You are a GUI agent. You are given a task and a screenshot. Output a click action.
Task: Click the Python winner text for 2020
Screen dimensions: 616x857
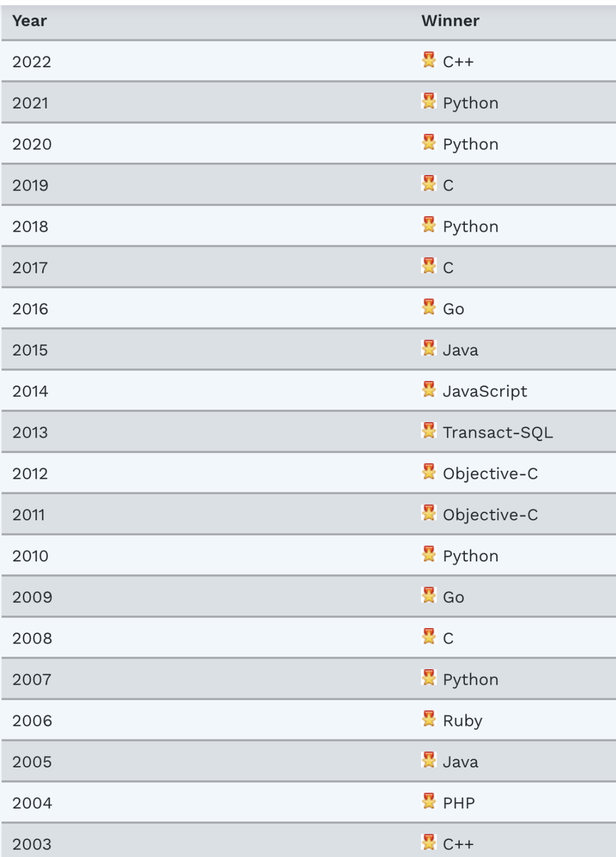click(x=471, y=144)
